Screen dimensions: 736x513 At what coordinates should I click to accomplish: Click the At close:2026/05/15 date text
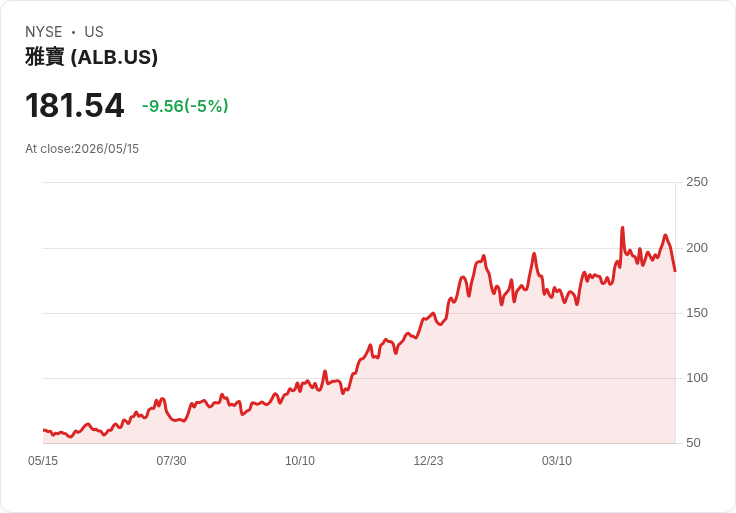[82, 149]
